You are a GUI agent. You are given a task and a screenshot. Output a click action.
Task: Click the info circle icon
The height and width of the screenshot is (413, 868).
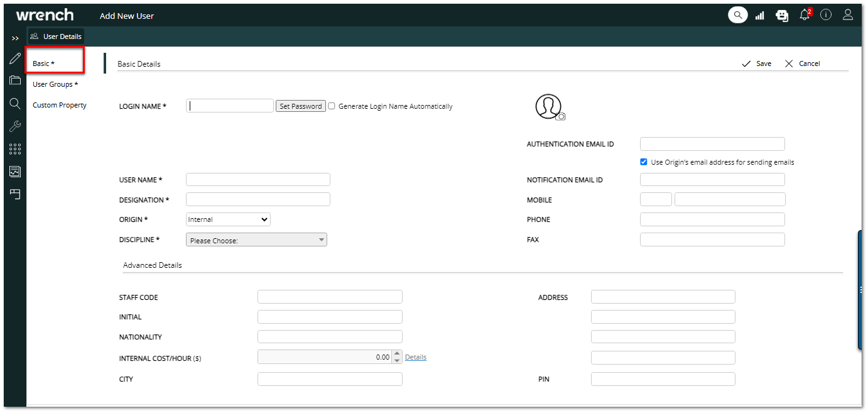[x=826, y=15]
